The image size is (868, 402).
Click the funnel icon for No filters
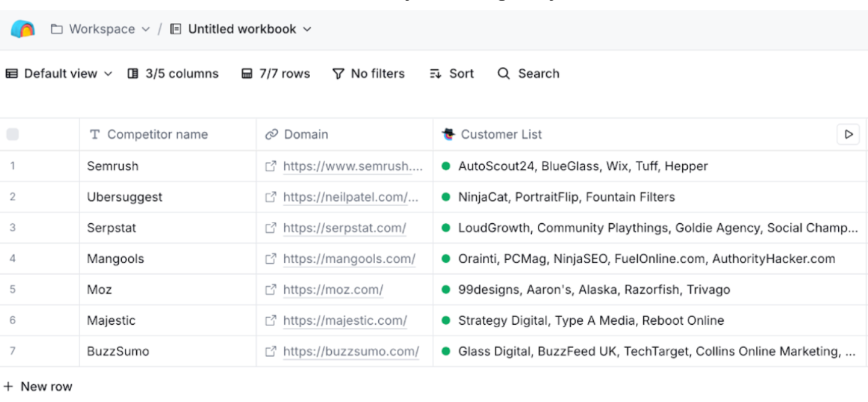pyautogui.click(x=338, y=74)
